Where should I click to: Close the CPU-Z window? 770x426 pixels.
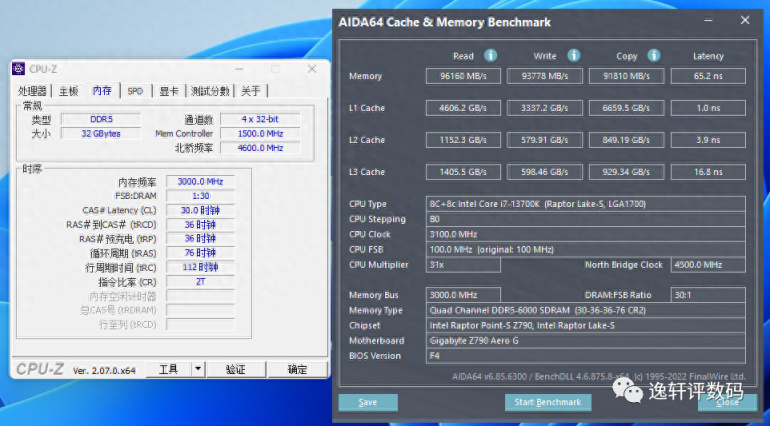[312, 69]
